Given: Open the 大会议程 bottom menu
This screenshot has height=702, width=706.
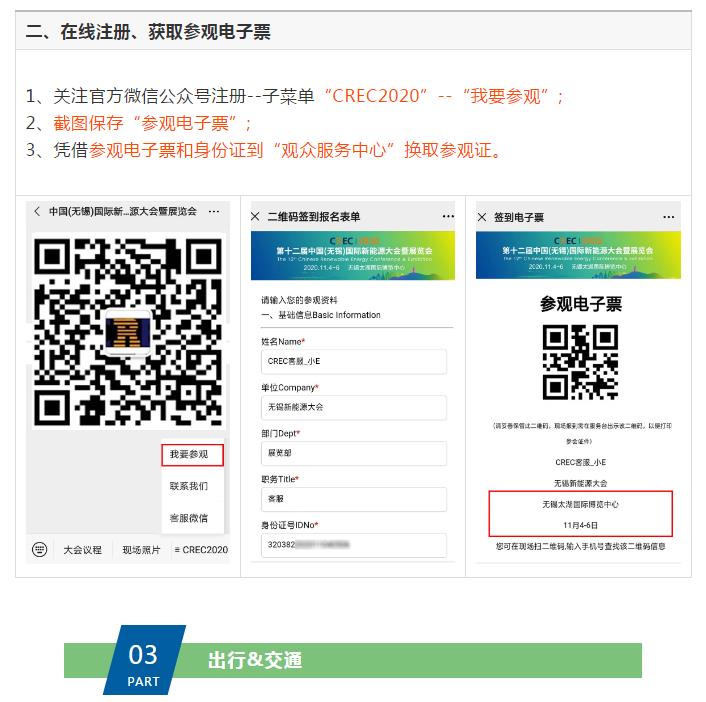Looking at the screenshot, I should click(x=82, y=550).
